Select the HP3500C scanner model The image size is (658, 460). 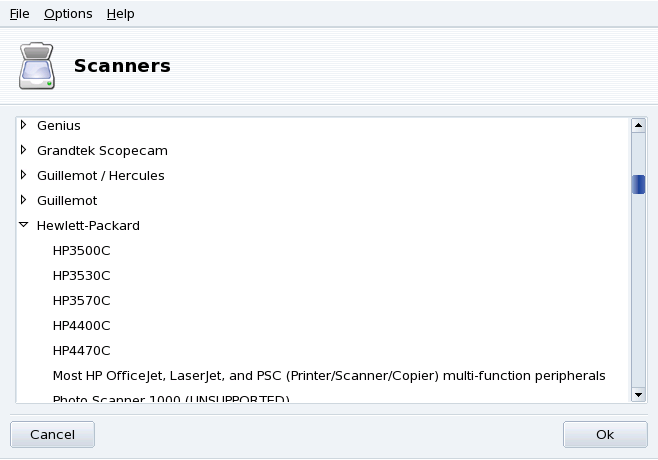[x=81, y=250]
